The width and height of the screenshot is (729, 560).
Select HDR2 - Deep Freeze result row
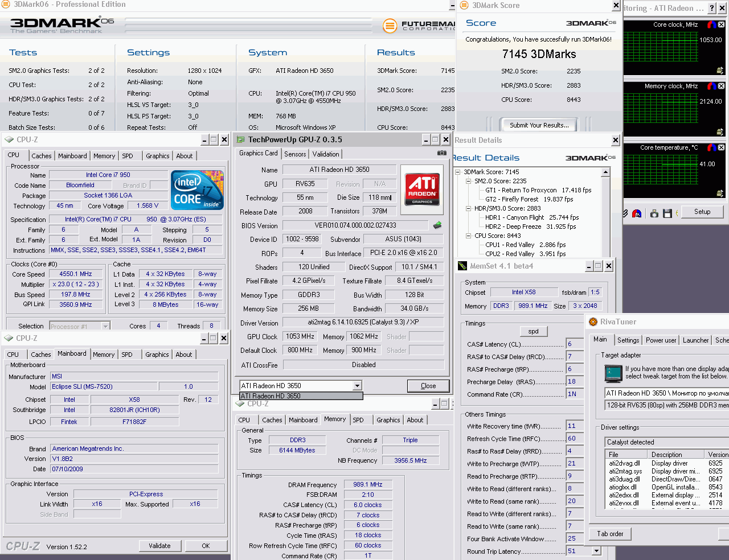coord(530,227)
